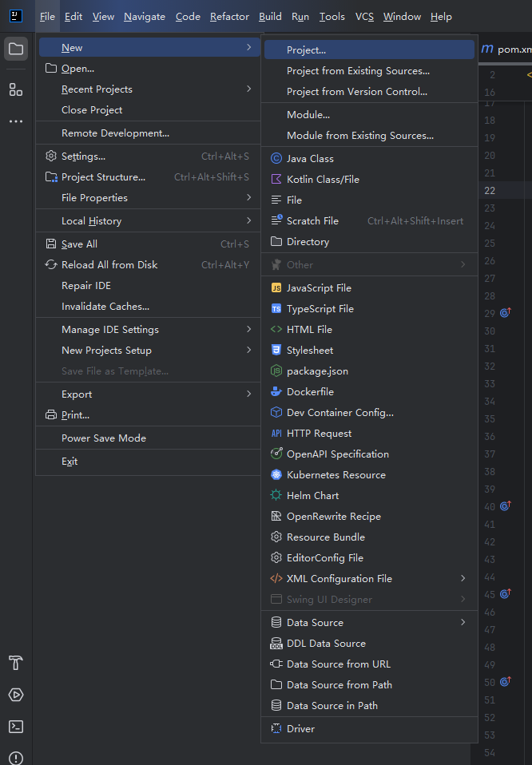Expand the Manage IDE Settings submenu
The image size is (532, 765).
coord(249,329)
